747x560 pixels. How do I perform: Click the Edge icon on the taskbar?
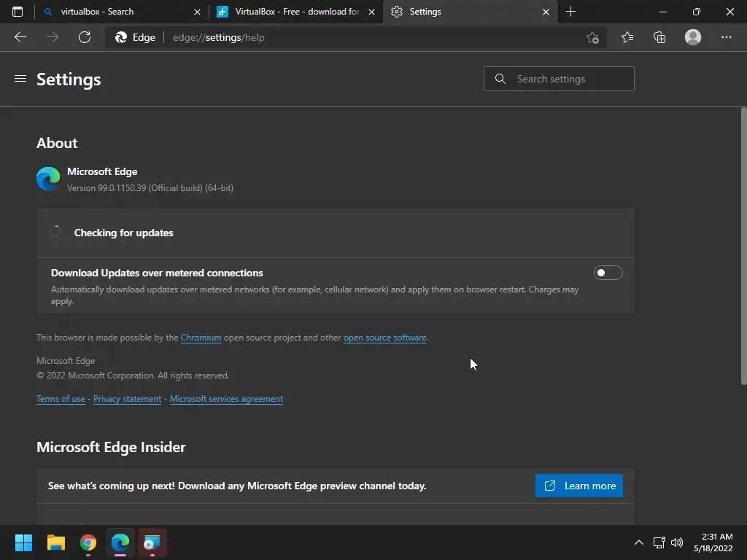(x=120, y=542)
